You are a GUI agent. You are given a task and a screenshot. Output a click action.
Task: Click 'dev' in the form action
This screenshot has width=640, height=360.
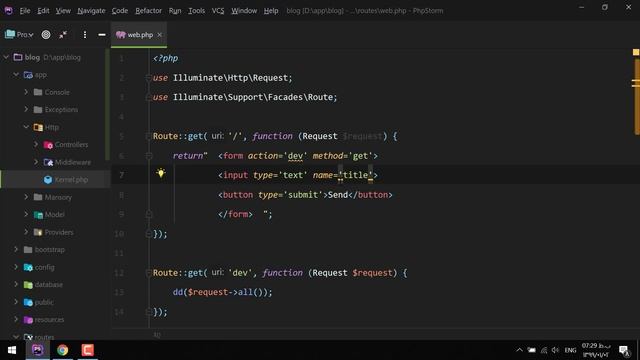[x=295, y=156]
